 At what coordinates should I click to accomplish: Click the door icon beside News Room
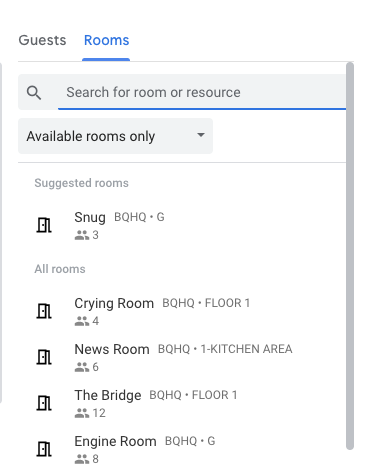coord(44,357)
